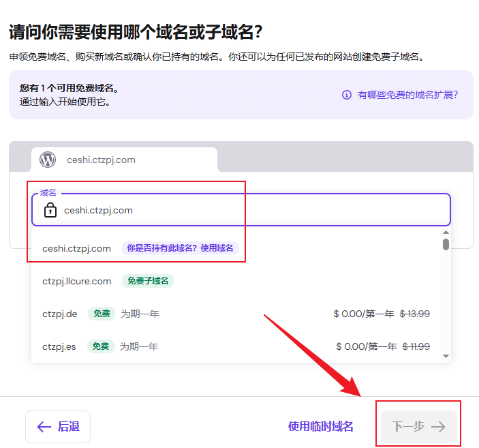Focus the 域名 input field
This screenshot has height=448, width=479.
(252, 210)
